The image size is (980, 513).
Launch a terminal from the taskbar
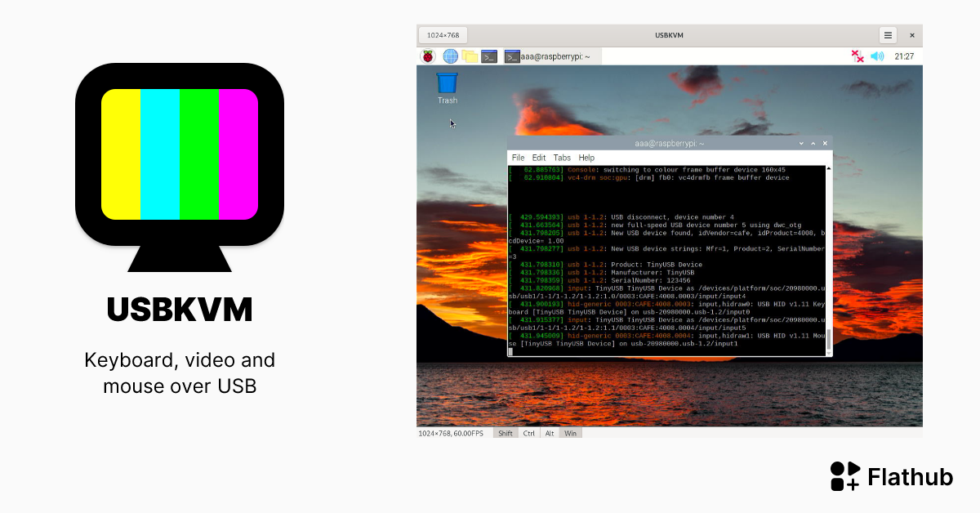coord(488,56)
